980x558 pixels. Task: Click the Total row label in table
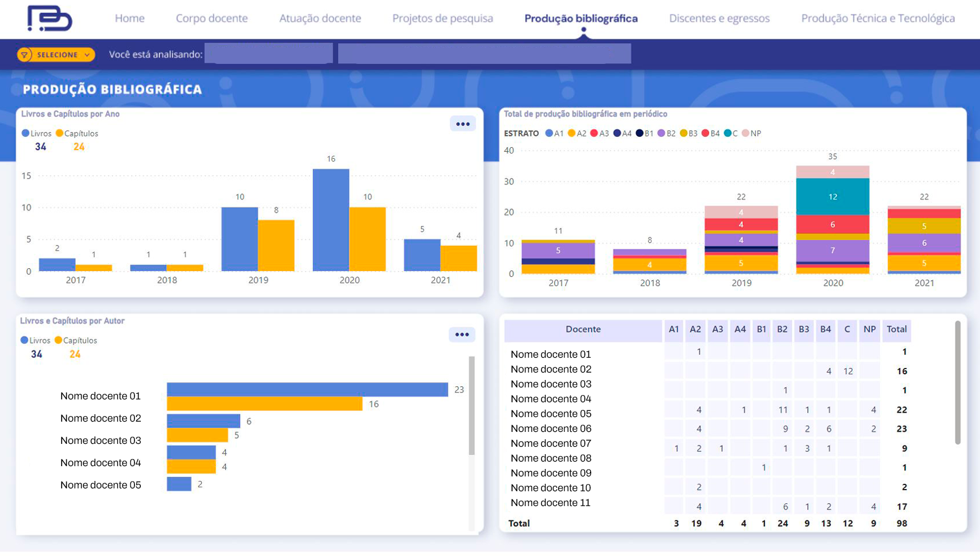(x=519, y=523)
